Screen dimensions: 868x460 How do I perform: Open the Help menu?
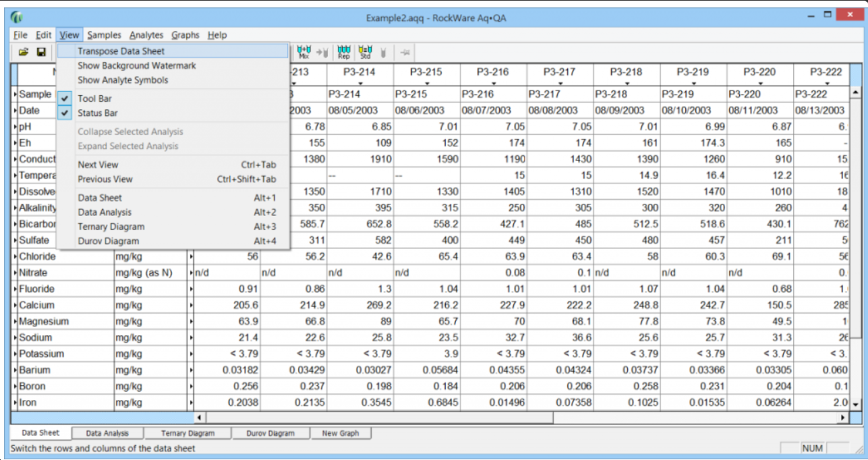click(x=217, y=34)
